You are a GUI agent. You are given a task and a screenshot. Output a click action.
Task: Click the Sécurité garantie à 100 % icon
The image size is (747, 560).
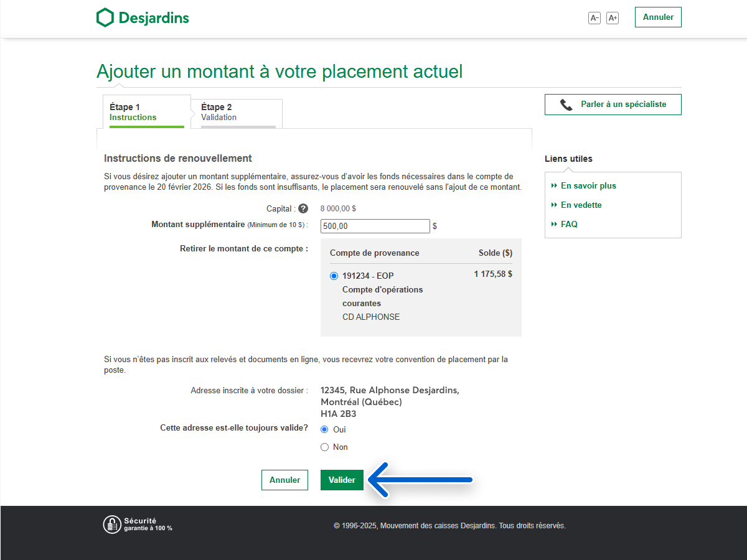(x=111, y=525)
